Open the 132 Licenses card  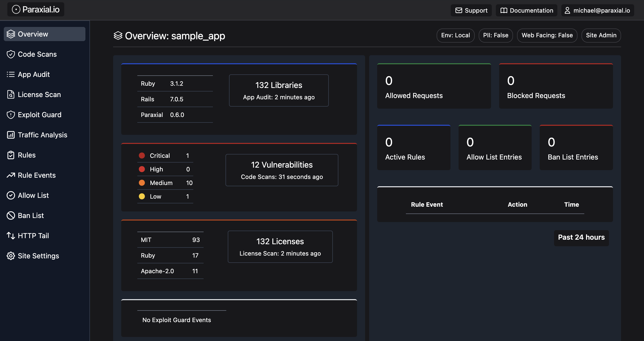tap(280, 247)
